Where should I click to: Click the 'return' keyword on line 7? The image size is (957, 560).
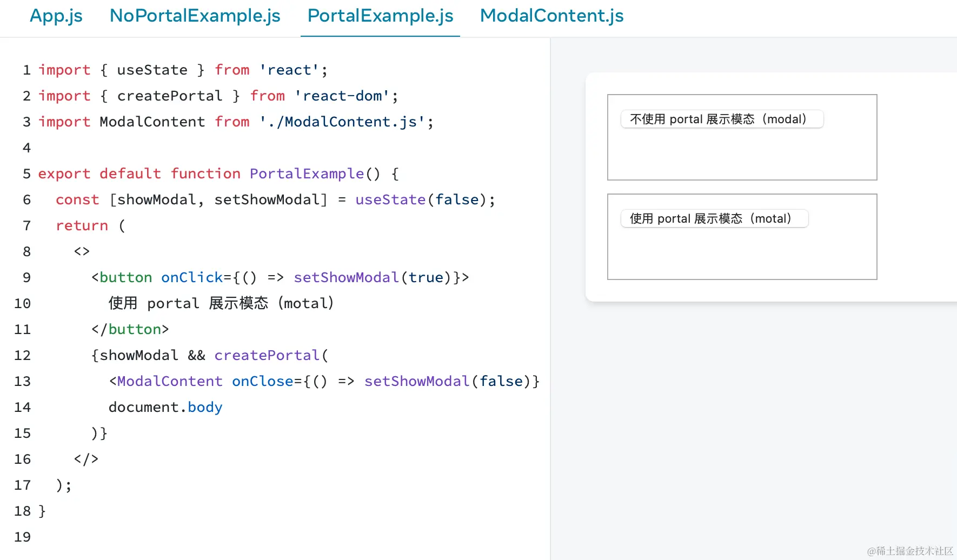82,225
